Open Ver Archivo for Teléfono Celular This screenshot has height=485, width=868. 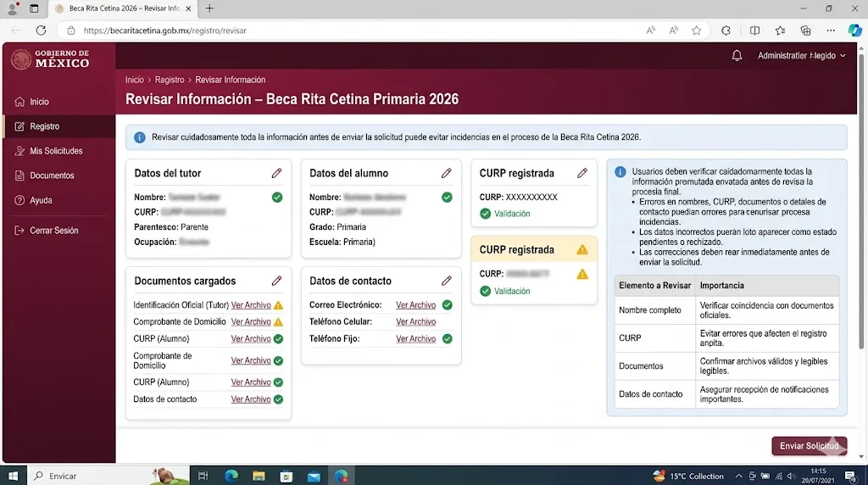pyautogui.click(x=415, y=321)
